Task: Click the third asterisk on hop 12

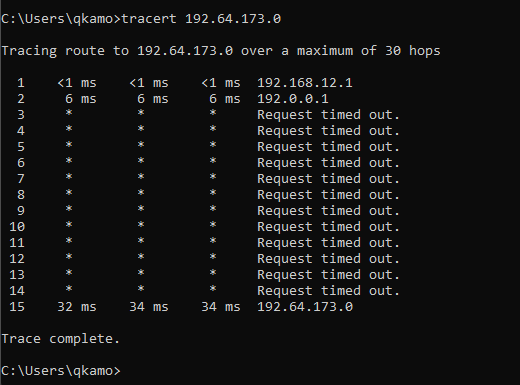Action: click(x=213, y=257)
